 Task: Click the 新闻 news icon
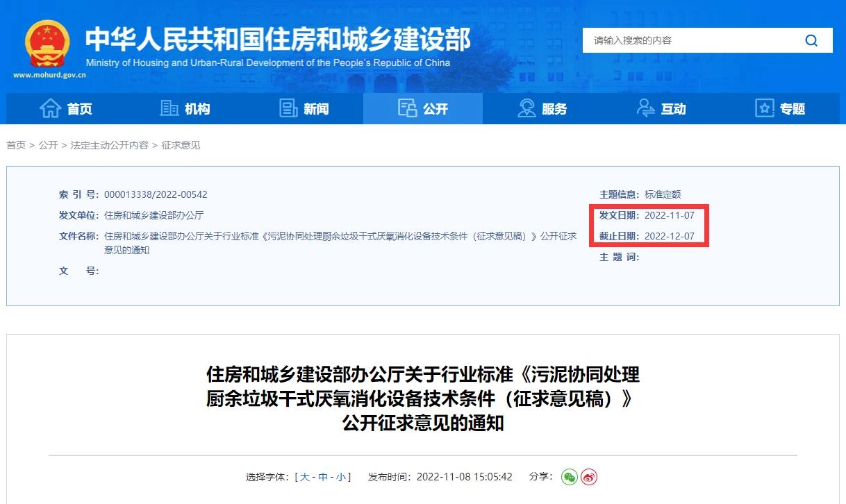(288, 108)
